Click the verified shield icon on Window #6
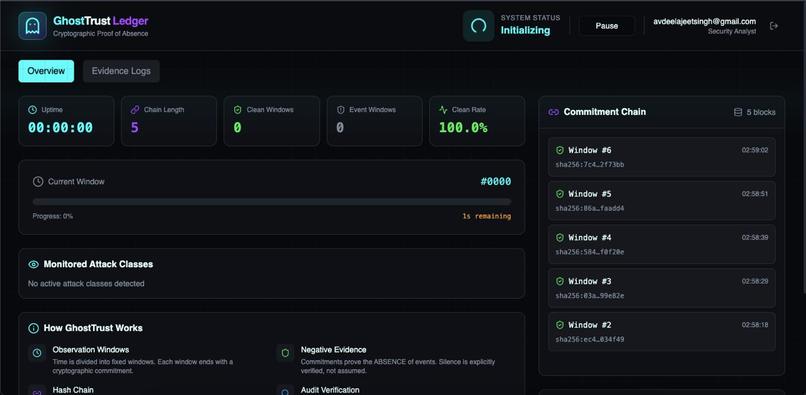Viewport: 806px width, 395px height. pos(560,150)
